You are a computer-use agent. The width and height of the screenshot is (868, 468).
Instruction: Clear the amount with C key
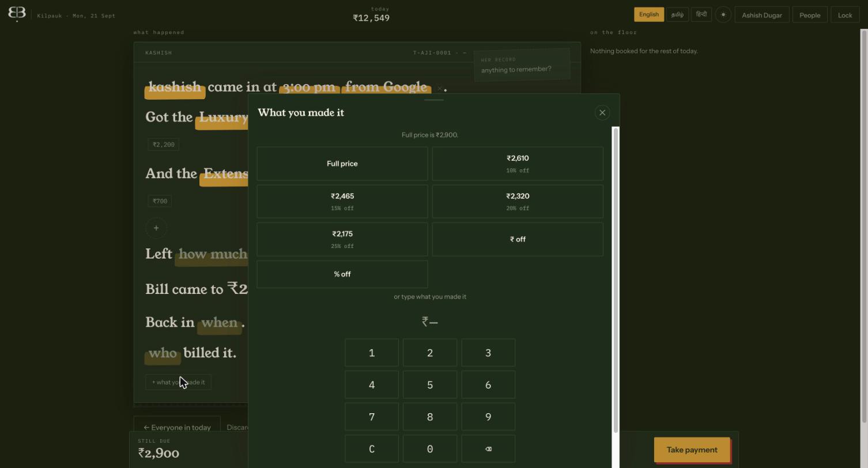[x=372, y=449]
